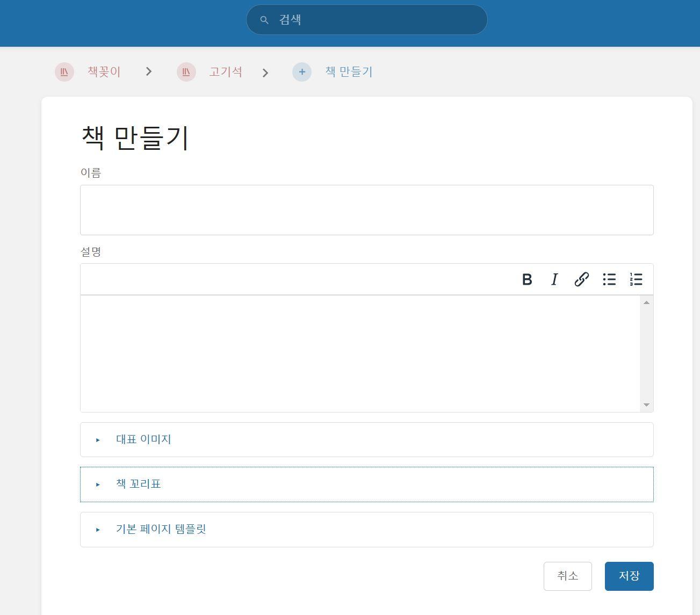Image resolution: width=700 pixels, height=615 pixels.
Task: Open the 책꽂이 breadcrumb link
Action: pos(104,71)
